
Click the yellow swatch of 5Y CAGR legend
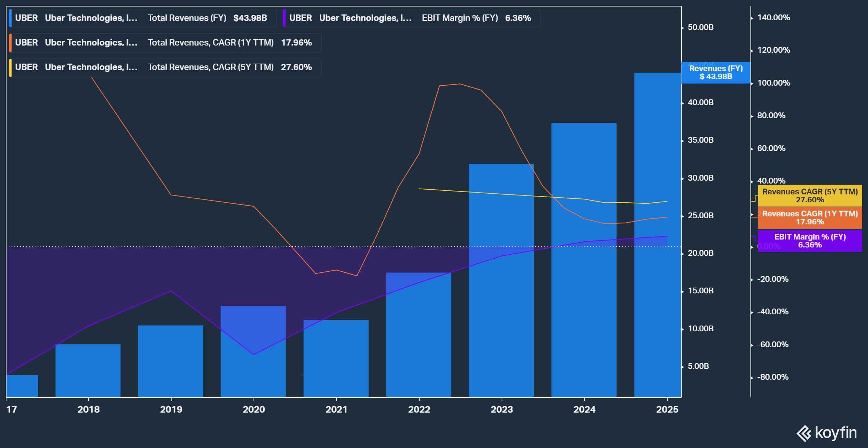pyautogui.click(x=10, y=68)
